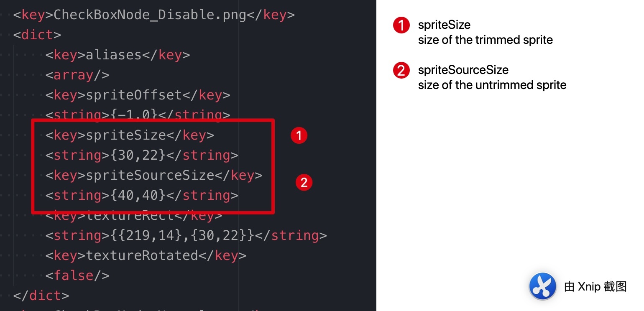The height and width of the screenshot is (311, 644).
Task: Click the opening dict tag line
Action: point(37,35)
